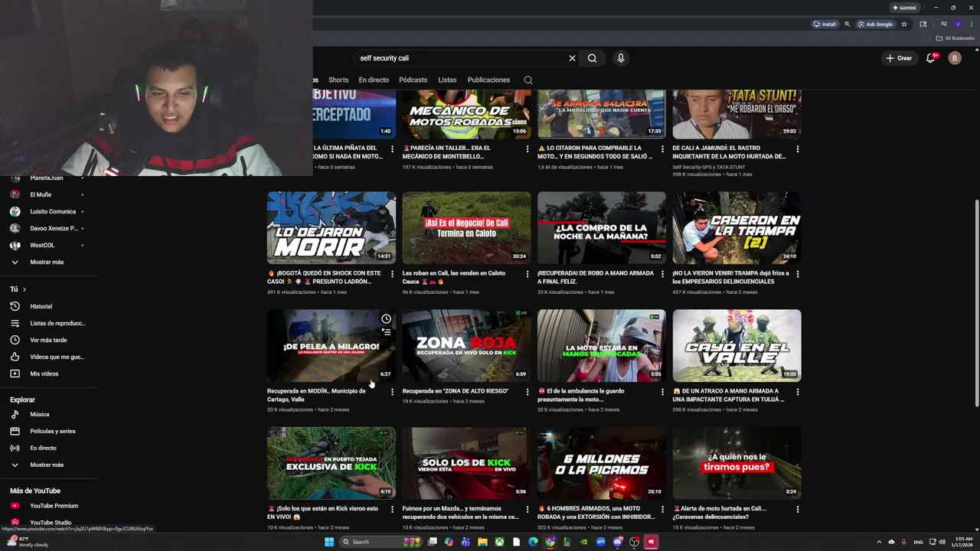Image resolution: width=980 pixels, height=551 pixels.
Task: Open the YouTube account avatar menu
Action: click(955, 58)
